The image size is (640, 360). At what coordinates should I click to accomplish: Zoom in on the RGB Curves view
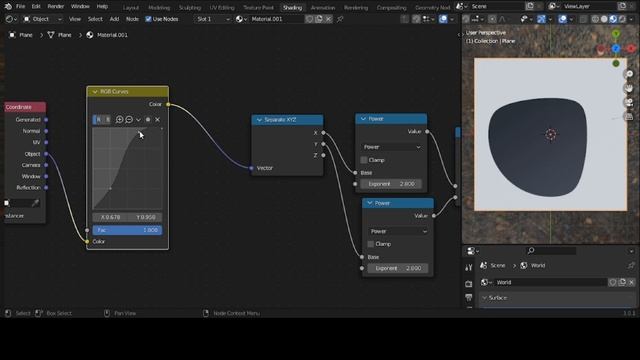(x=119, y=120)
